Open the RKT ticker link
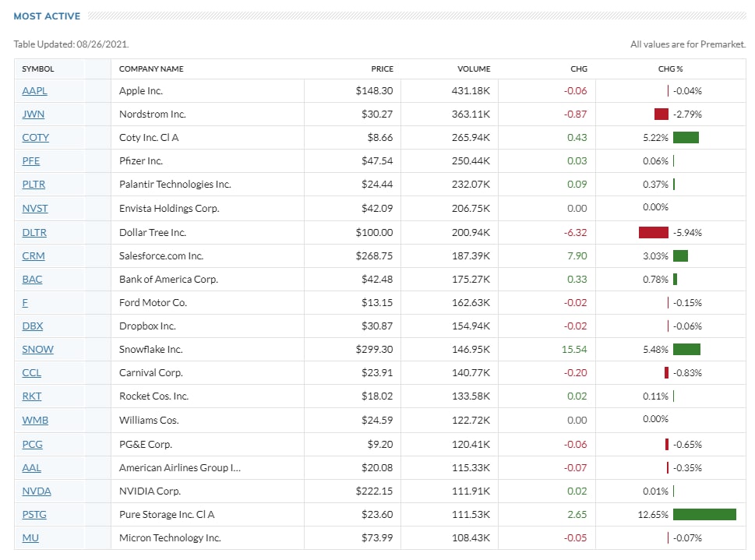 [x=32, y=396]
